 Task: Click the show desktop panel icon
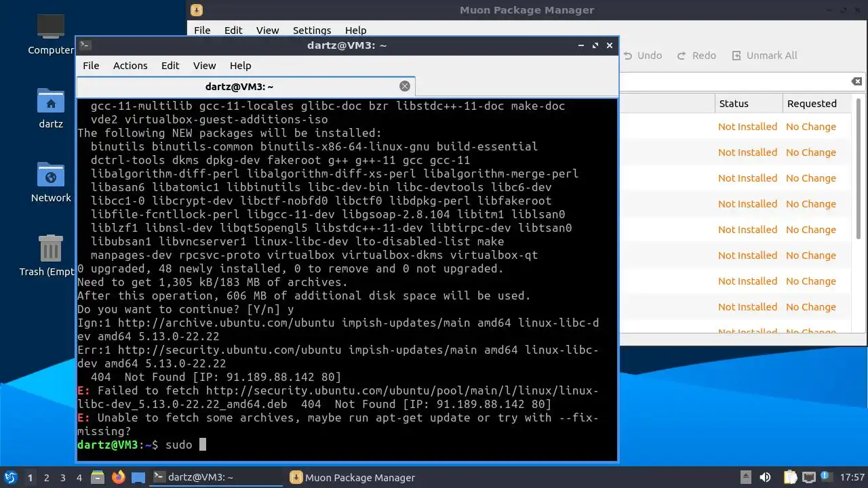coord(138,477)
